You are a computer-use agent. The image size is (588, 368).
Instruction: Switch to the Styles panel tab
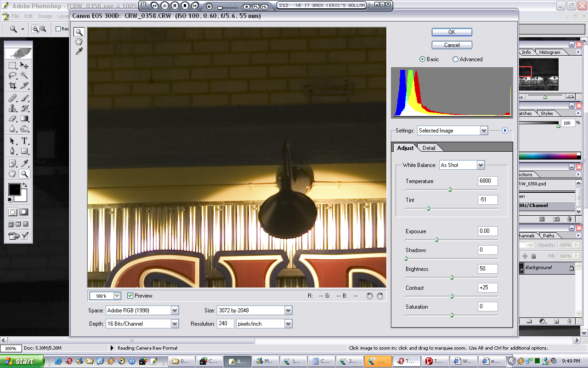tap(547, 114)
